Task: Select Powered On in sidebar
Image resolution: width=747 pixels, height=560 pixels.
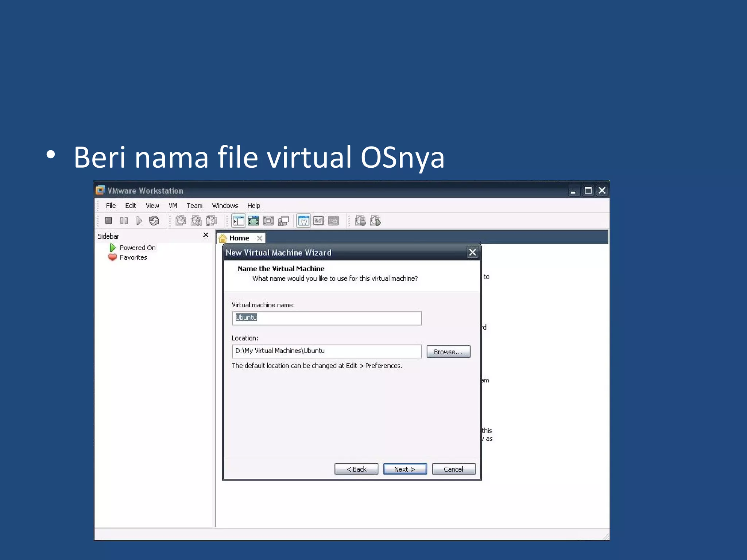Action: click(x=138, y=248)
